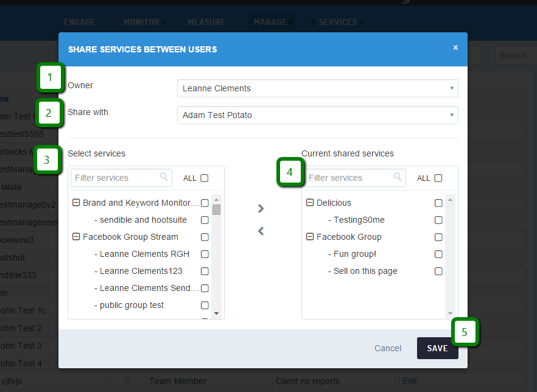
Task: Go to MEASURE in the background navigation
Action: 206,23
